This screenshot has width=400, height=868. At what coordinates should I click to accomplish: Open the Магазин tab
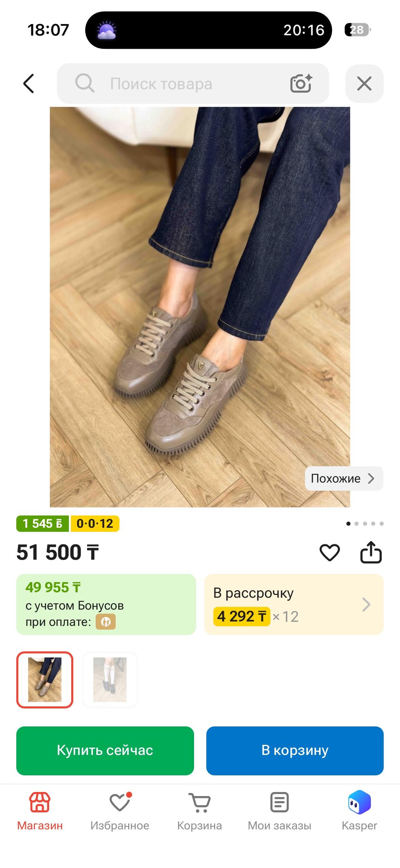40,811
